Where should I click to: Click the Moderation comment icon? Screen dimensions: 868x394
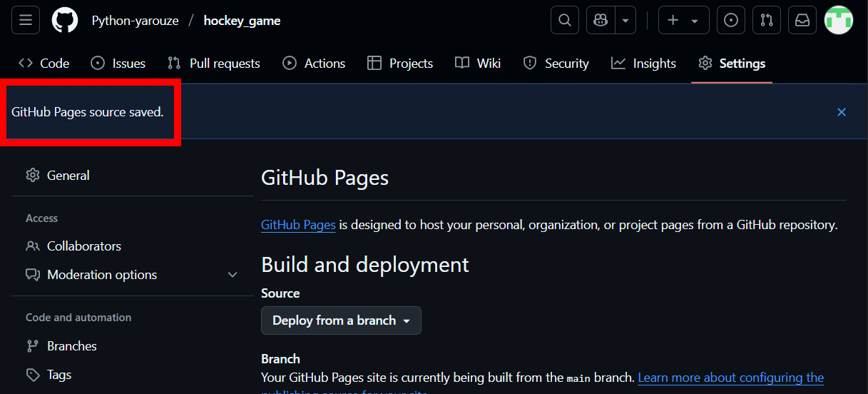tap(33, 275)
